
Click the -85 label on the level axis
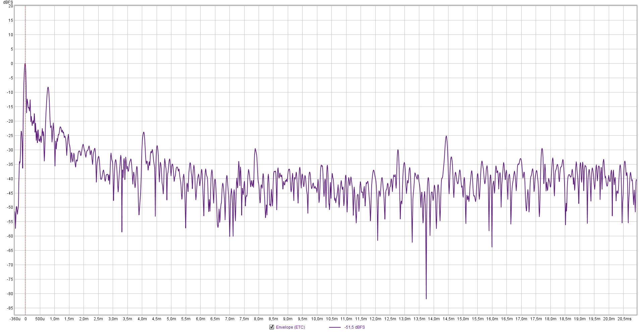click(10, 308)
